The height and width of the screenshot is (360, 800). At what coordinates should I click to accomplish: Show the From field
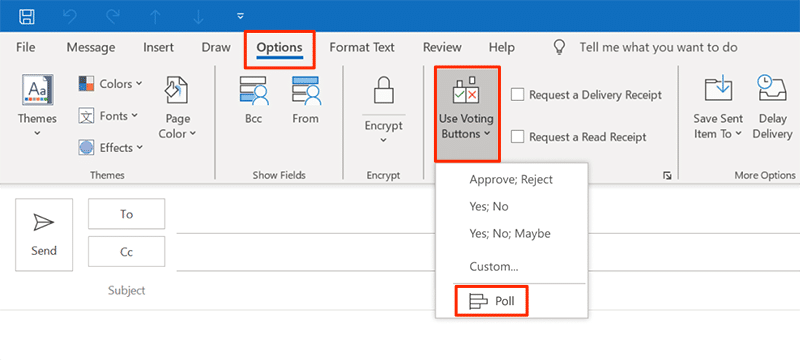(x=305, y=100)
